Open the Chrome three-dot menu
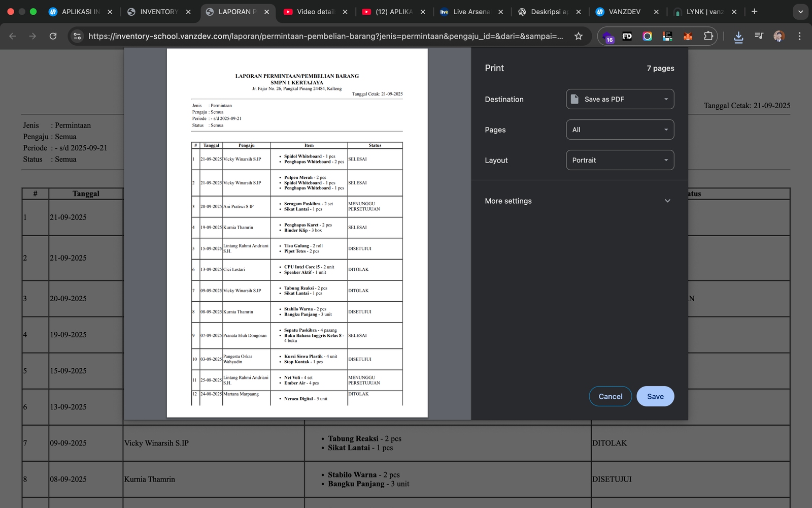812x508 pixels. coord(799,36)
